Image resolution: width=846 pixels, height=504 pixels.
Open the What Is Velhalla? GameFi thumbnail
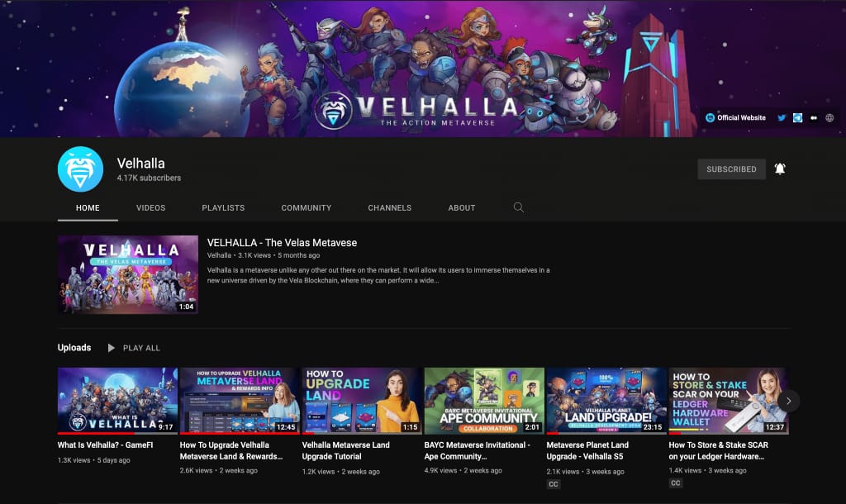[117, 401]
